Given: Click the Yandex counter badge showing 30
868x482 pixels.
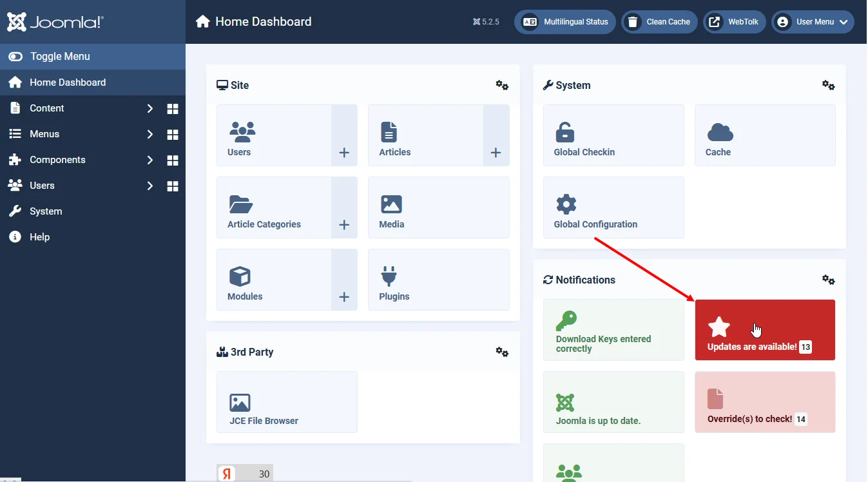Looking at the screenshot, I should 245,474.
